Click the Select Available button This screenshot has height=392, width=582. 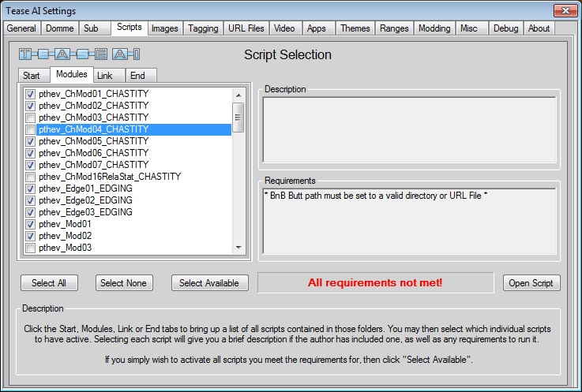209,283
